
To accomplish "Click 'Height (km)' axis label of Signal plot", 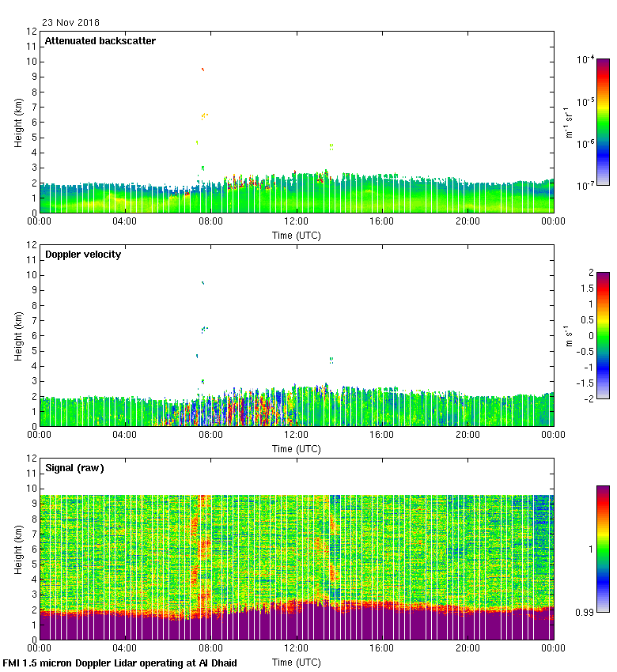I will tap(17, 549).
